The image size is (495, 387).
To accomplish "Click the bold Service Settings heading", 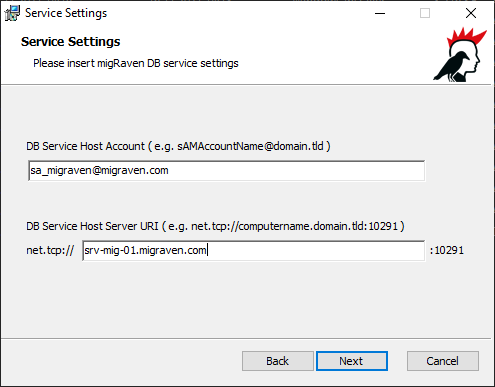I will (70, 42).
